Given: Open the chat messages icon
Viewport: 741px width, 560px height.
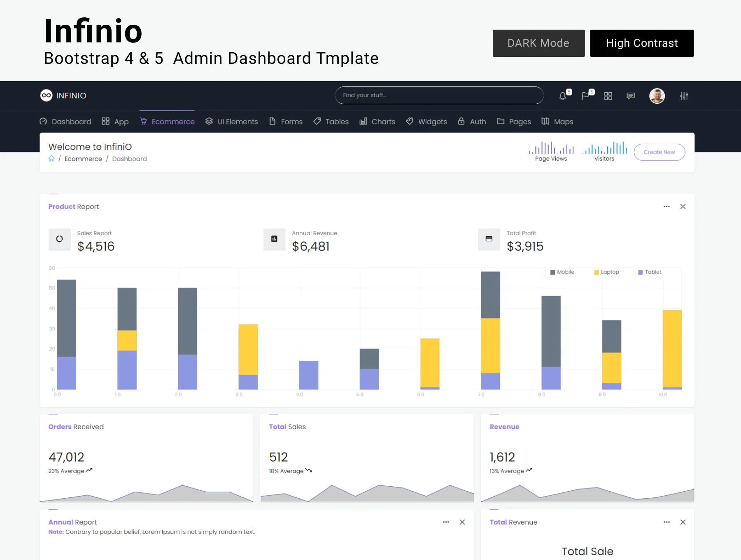Looking at the screenshot, I should tap(631, 96).
